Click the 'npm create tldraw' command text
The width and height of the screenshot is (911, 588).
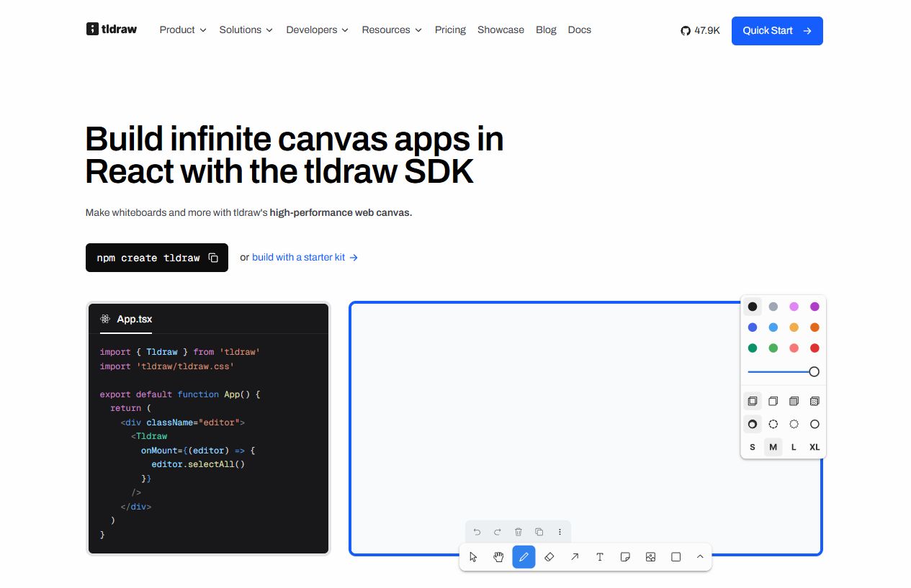pyautogui.click(x=148, y=258)
